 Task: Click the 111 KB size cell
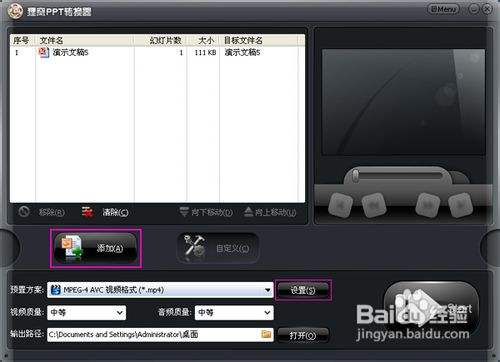coord(205,52)
